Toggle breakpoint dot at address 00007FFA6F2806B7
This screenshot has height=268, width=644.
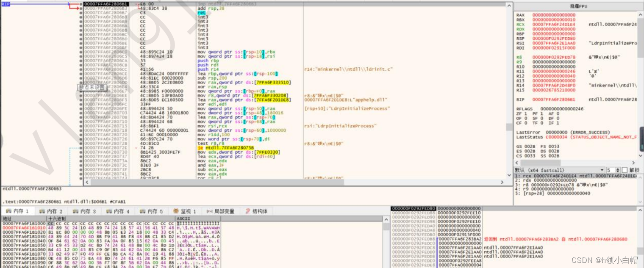pos(81,13)
